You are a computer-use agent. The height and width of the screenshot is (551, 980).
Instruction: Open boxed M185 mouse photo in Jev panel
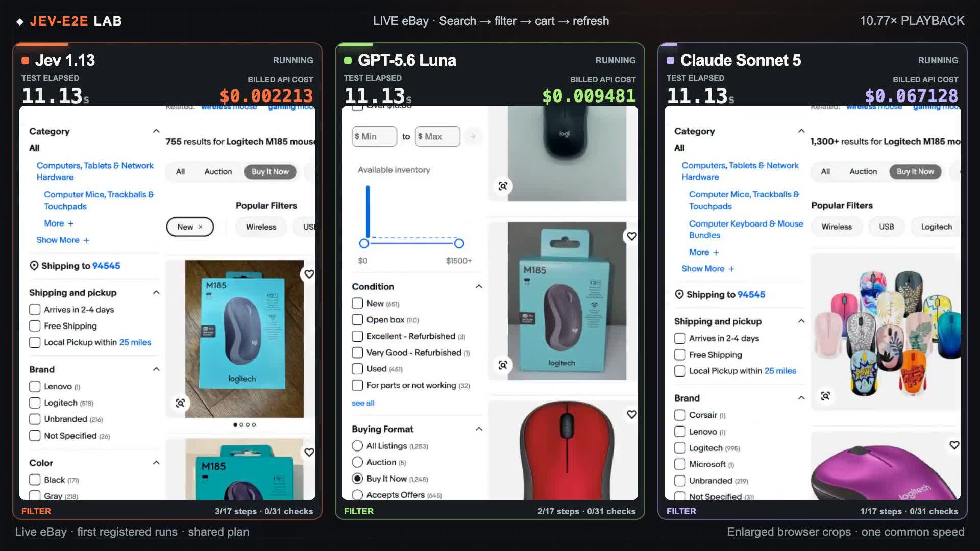coord(244,339)
